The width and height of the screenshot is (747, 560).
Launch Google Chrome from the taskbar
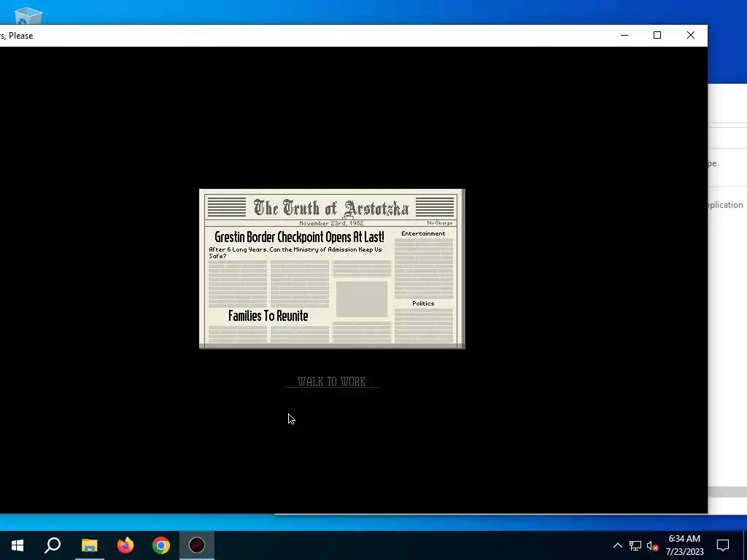pos(161,545)
